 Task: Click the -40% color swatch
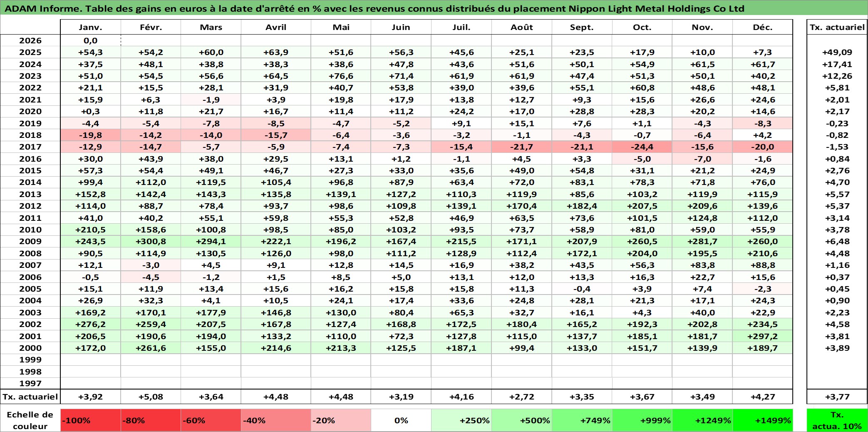(276, 420)
